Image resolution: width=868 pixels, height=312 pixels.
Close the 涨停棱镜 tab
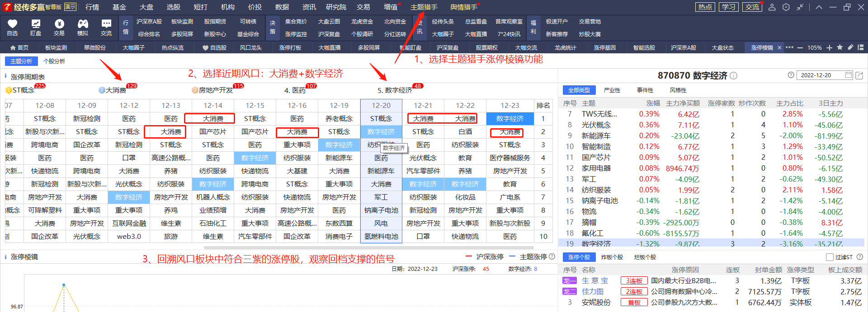(x=779, y=47)
